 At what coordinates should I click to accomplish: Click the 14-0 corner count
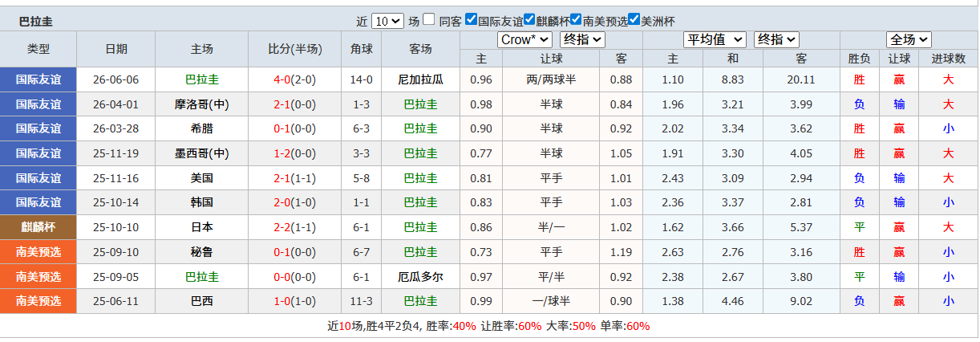coord(362,79)
